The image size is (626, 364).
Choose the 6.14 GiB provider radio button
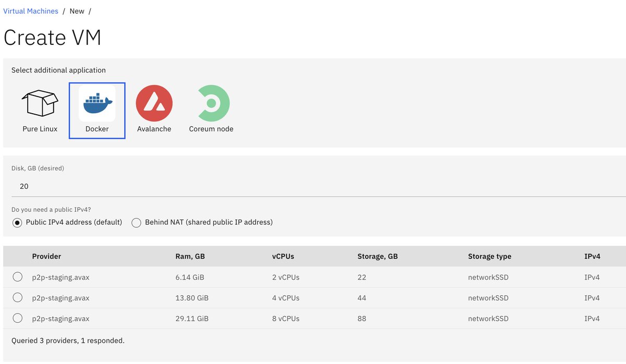point(17,277)
